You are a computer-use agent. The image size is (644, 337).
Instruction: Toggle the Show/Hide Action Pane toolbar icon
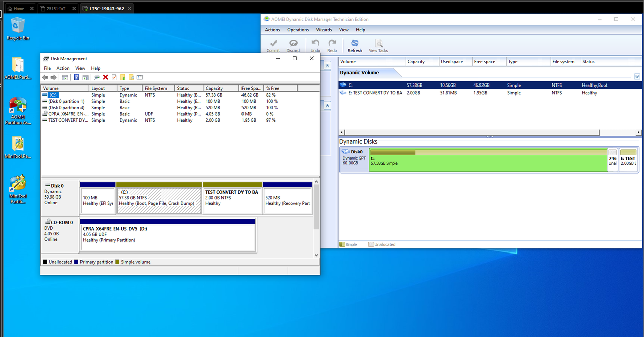85,77
